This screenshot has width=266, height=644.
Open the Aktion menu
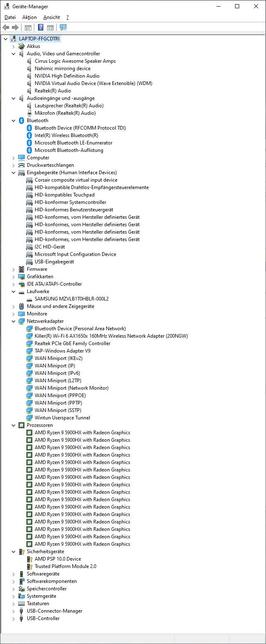[x=29, y=17]
